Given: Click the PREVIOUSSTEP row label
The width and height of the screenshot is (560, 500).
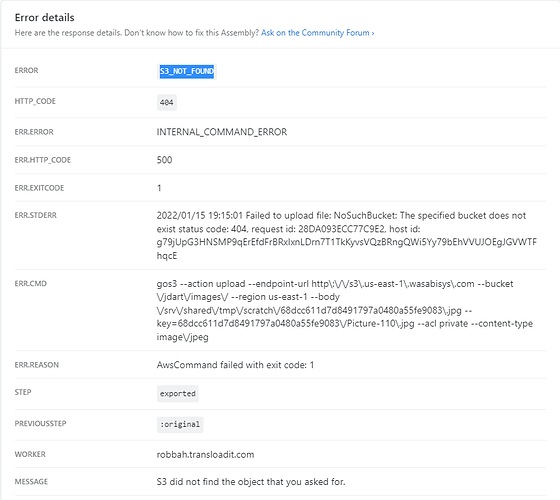Looking at the screenshot, I should pyautogui.click(x=40, y=424).
